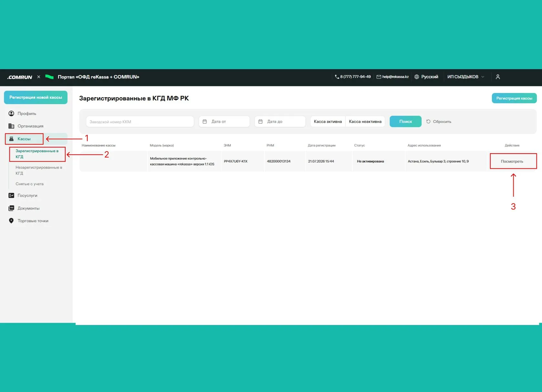The width and height of the screenshot is (542, 392).
Task: Click the Госуслуги checklist icon
Action: pyautogui.click(x=11, y=196)
